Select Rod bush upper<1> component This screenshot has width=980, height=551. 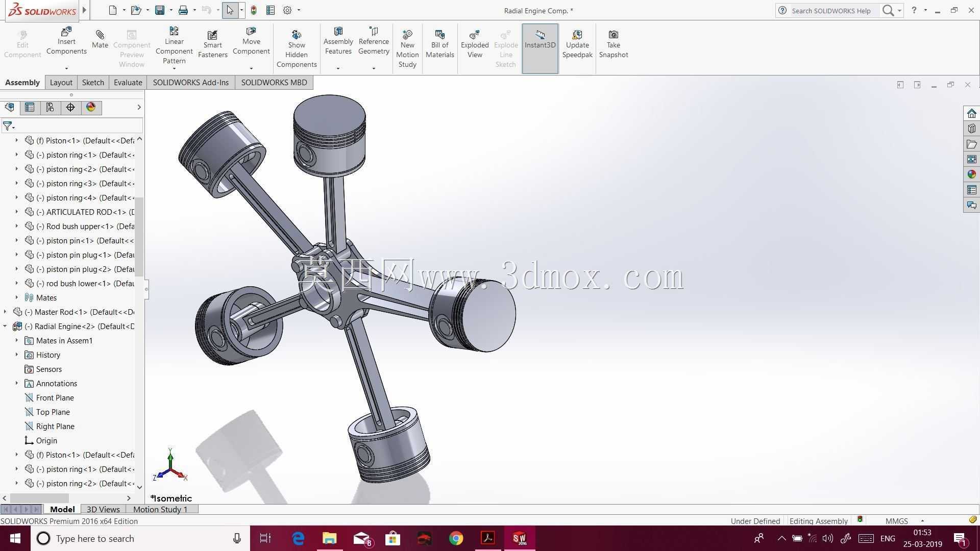84,226
